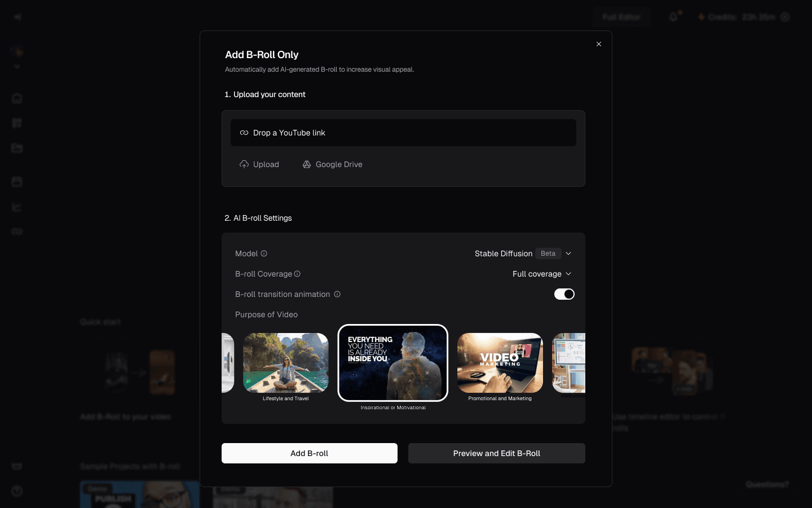Click the B-roll transition animation label
This screenshot has height=508, width=812.
click(283, 294)
